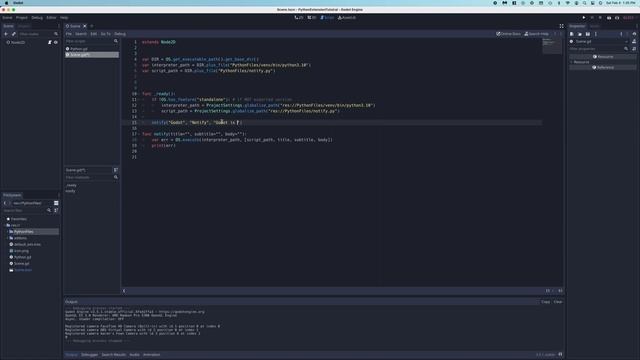This screenshot has height=360, width=640.
Task: Close the Scene tab
Action: click(85, 26)
